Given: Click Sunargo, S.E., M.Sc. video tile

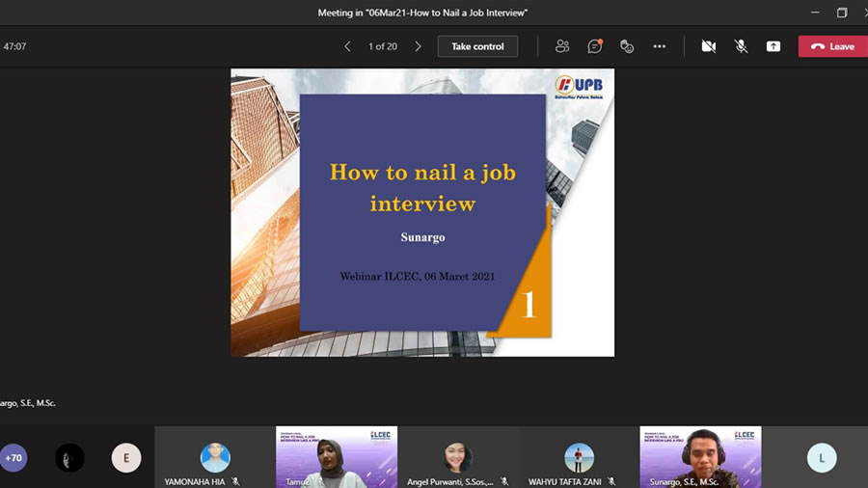Looking at the screenshot, I should click(700, 457).
